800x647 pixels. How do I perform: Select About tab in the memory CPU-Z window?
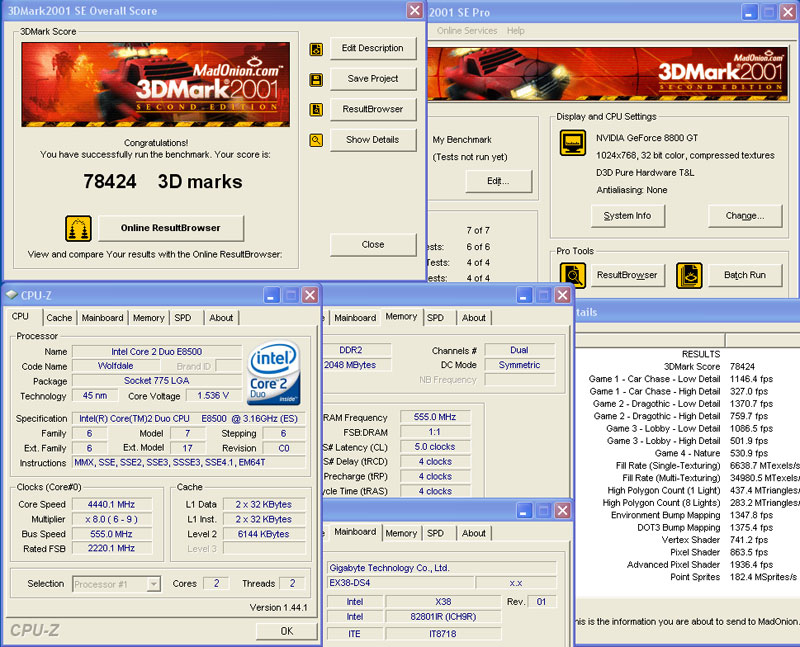[x=473, y=318]
